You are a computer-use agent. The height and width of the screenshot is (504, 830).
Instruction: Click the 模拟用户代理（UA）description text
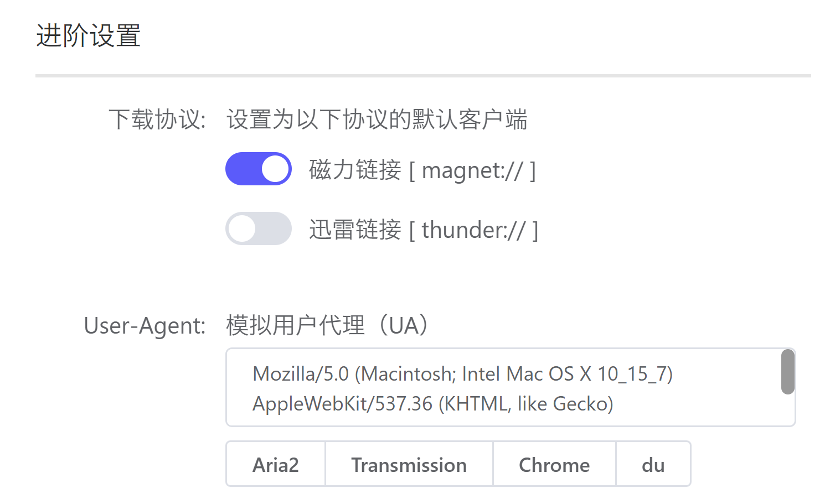pyautogui.click(x=328, y=325)
